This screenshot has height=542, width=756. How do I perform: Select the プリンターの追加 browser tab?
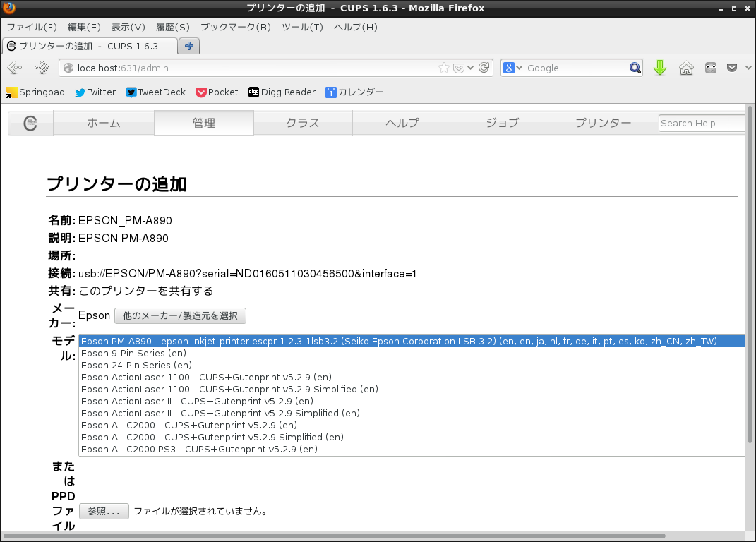[90, 46]
